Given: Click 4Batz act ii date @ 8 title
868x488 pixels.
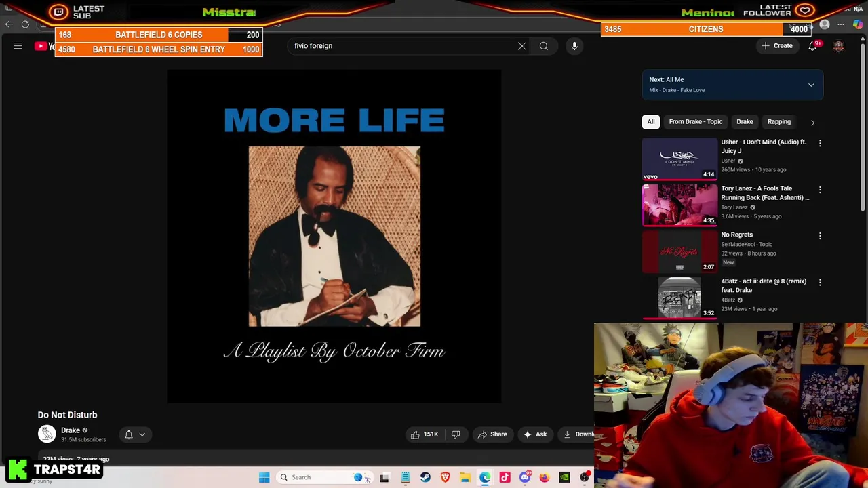Looking at the screenshot, I should [764, 285].
